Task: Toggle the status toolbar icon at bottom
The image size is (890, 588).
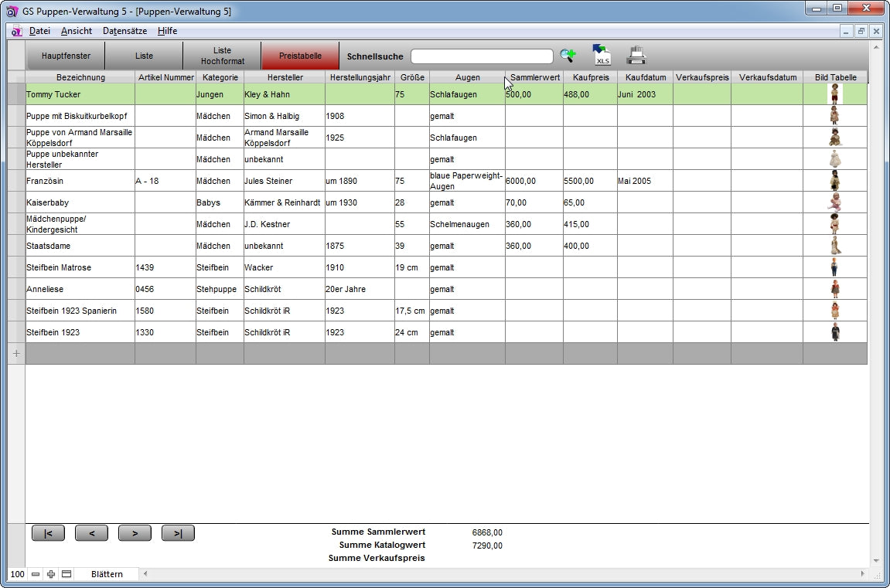Action: click(66, 574)
